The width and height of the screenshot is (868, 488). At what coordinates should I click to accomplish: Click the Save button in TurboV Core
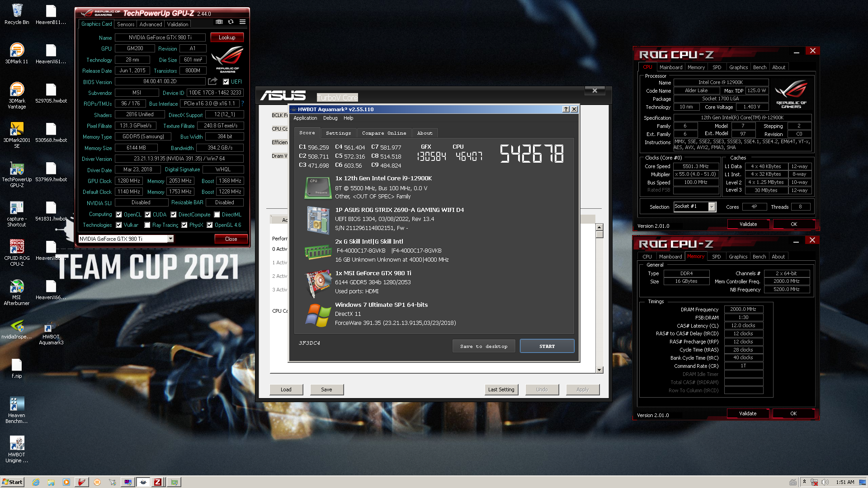(x=327, y=389)
